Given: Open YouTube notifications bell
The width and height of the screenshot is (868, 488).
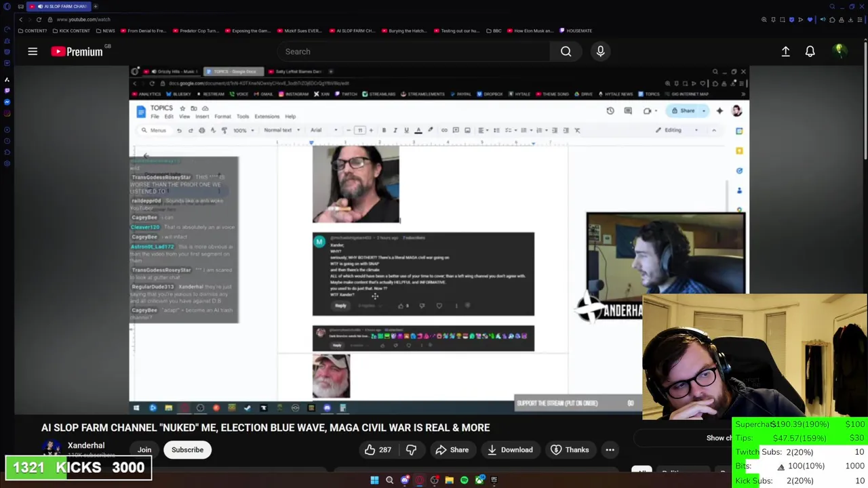Looking at the screenshot, I should [810, 52].
